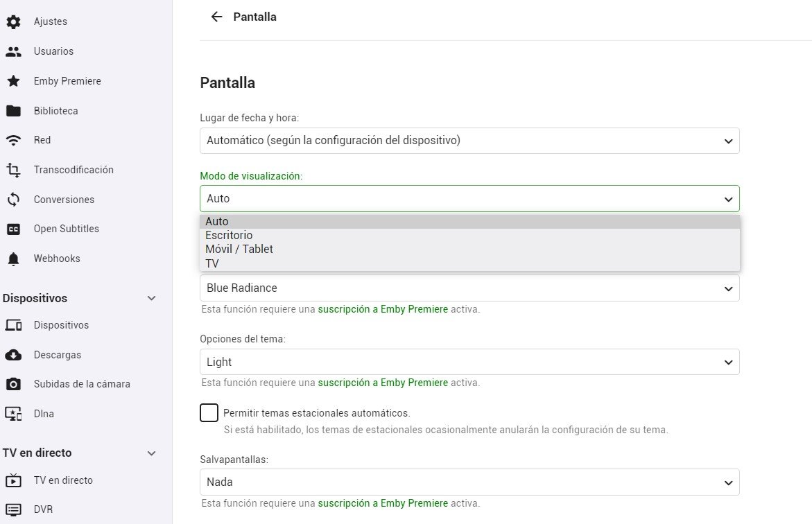
Task: Open the Conversiones sync icon
Action: 13,200
